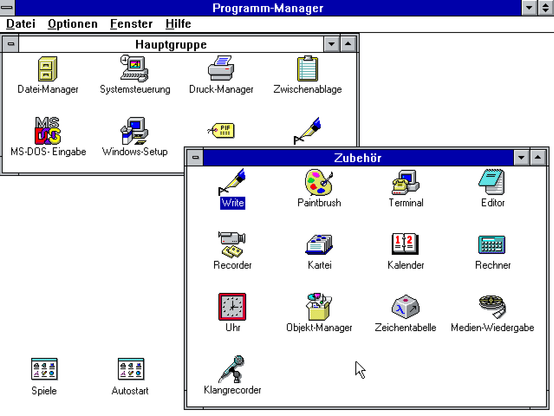Select the Uhr clock icon
Screen dimensions: 554x416
[232, 306]
